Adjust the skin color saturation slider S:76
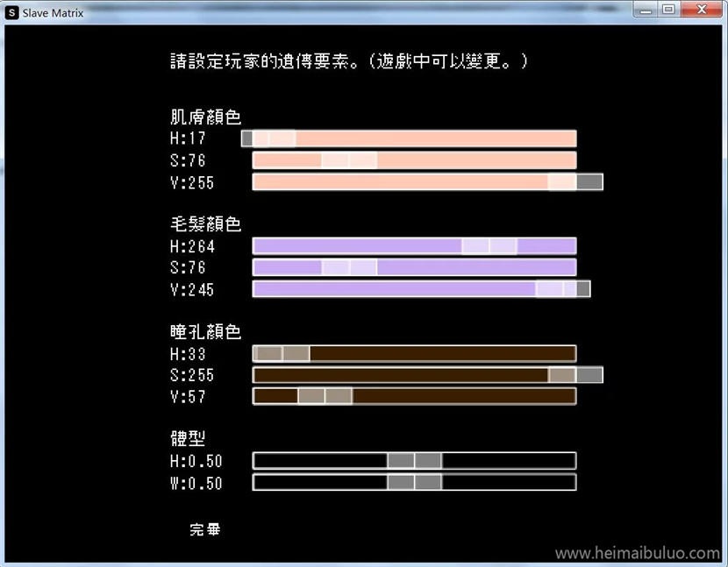The height and width of the screenshot is (567, 728). pos(412,159)
